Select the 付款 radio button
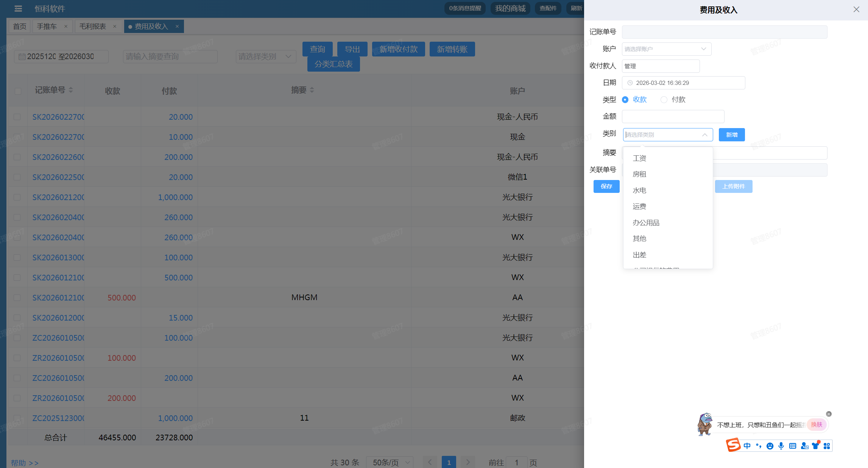This screenshot has height=468, width=868. point(664,100)
